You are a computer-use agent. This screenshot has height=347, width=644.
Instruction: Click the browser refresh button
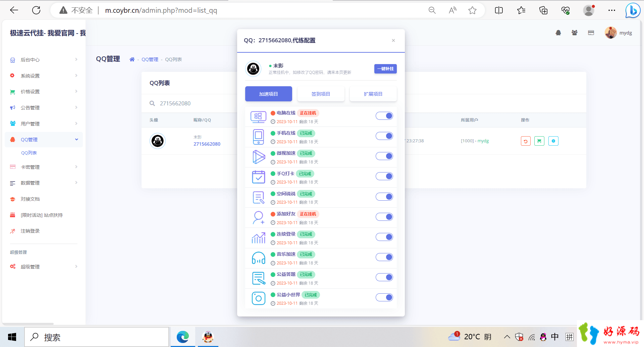coord(36,10)
